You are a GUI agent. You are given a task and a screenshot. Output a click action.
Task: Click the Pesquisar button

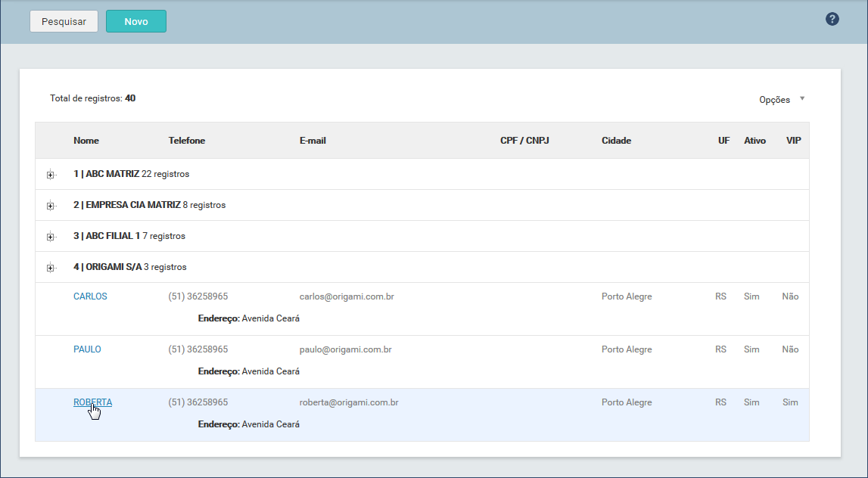(64, 22)
